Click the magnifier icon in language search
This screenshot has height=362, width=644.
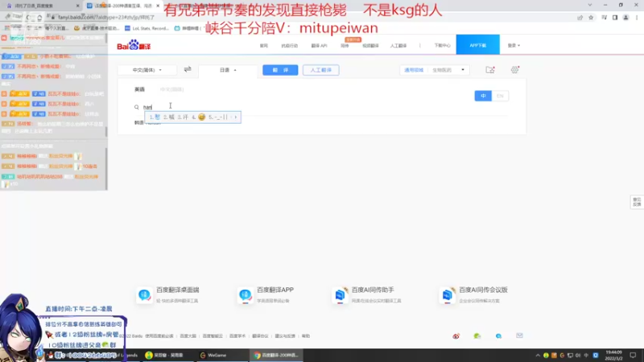point(136,107)
